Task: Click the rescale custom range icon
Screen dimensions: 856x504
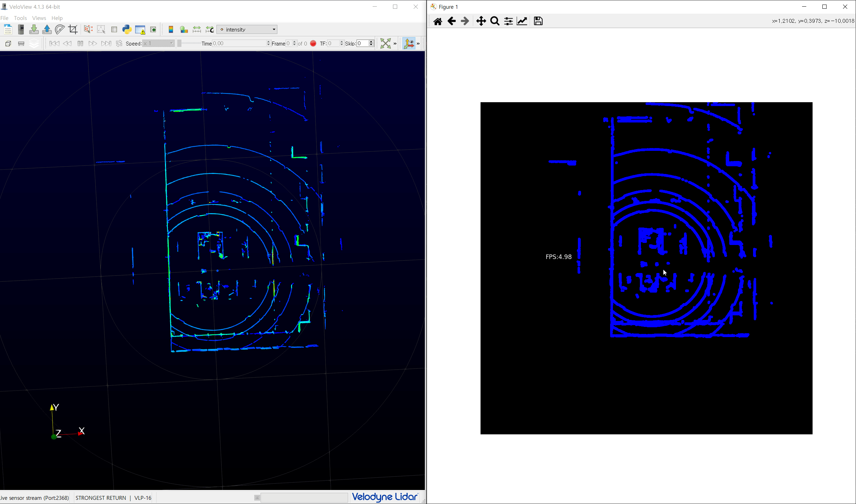Action: tap(210, 29)
